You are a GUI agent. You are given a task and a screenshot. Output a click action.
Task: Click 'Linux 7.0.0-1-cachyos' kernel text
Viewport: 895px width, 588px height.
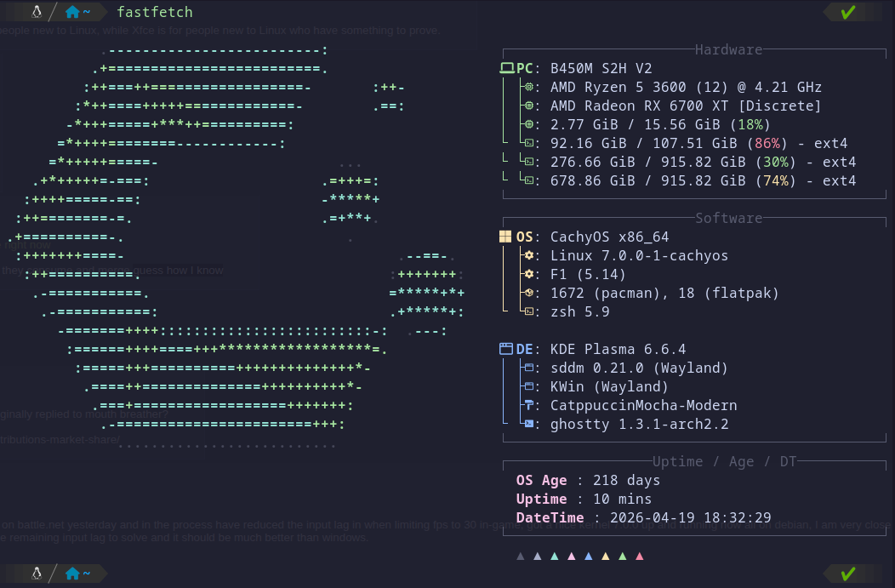pos(639,256)
